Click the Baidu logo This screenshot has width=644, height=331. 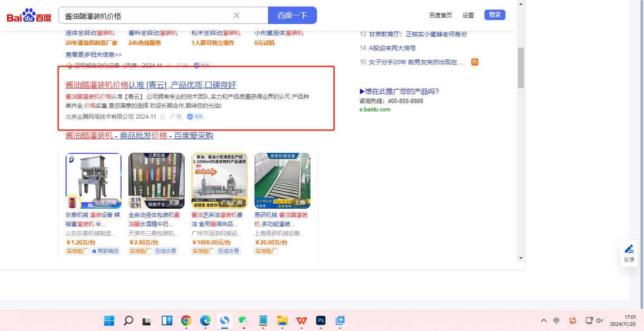(29, 16)
